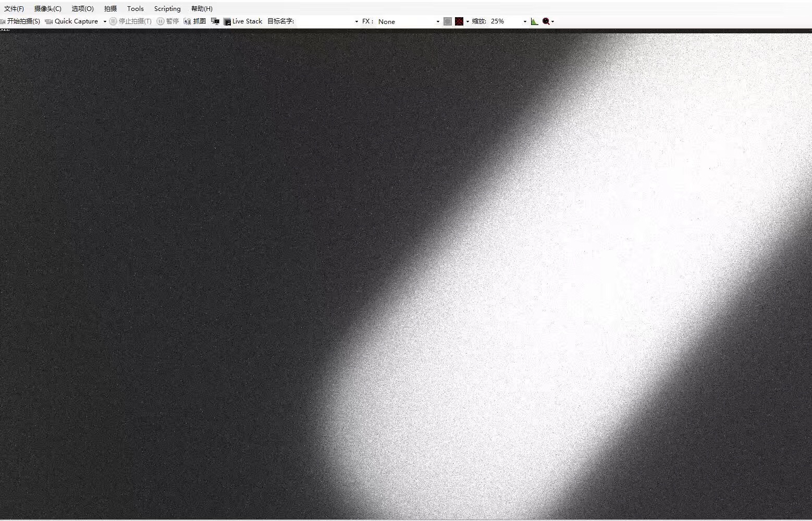
Task: Open the FX effect dropdown showing None
Action: coord(409,21)
